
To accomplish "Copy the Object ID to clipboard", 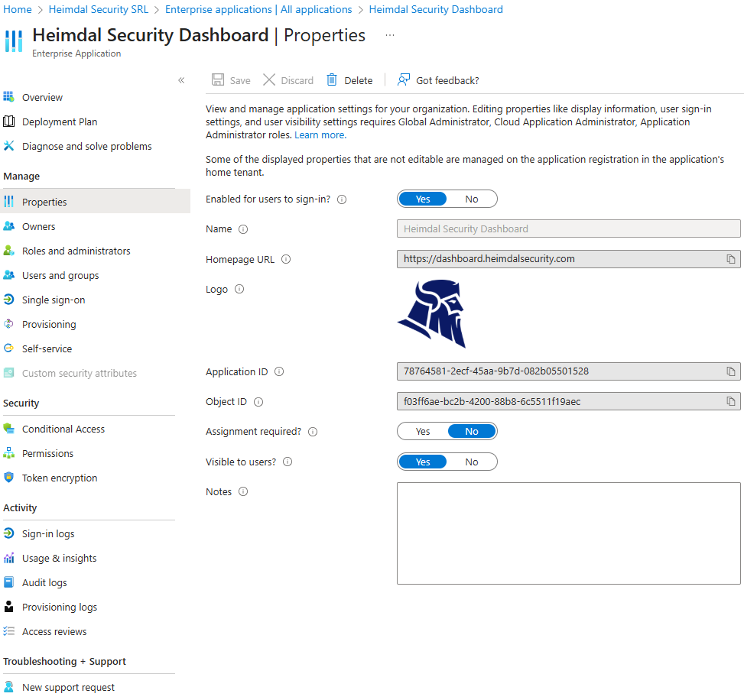I will pos(731,402).
